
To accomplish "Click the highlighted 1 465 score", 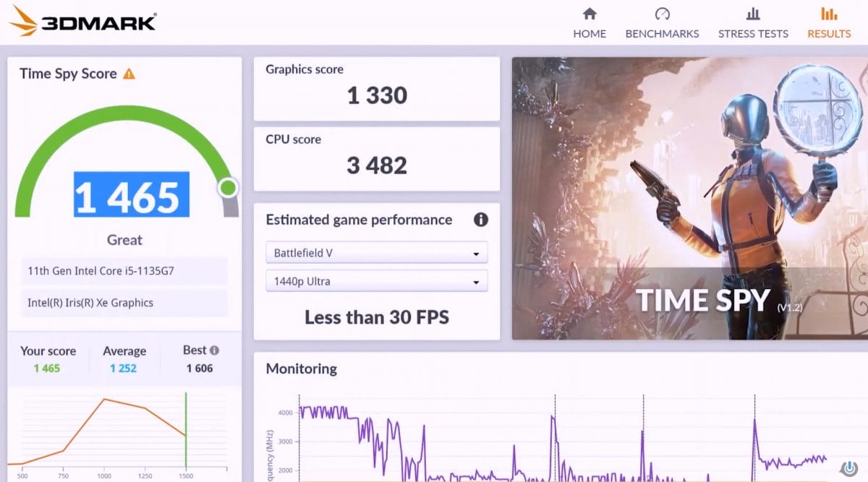I will [x=131, y=195].
